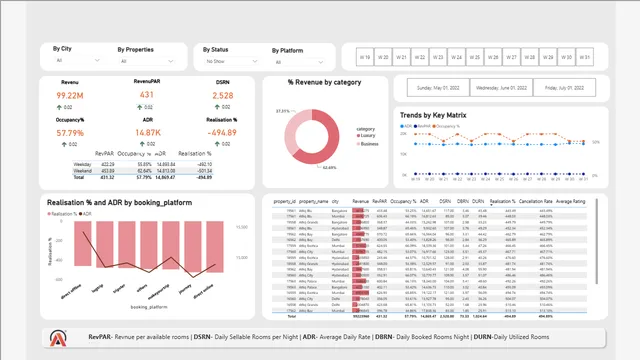Image resolution: width=640 pixels, height=360 pixels.
Task: Open the By City dropdown
Action: (78, 60)
